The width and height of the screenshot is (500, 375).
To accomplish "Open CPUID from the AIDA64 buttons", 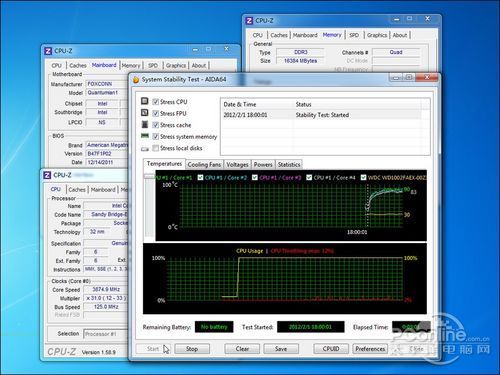I will (x=331, y=349).
